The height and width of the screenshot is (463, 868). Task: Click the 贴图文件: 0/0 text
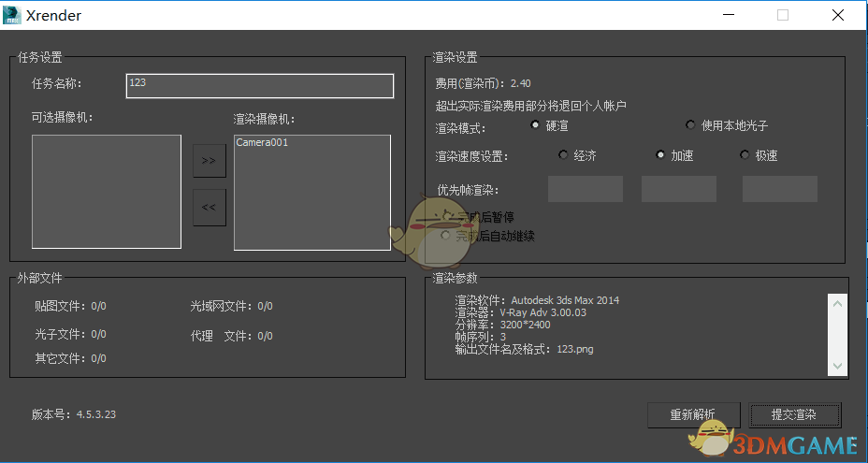(70, 306)
